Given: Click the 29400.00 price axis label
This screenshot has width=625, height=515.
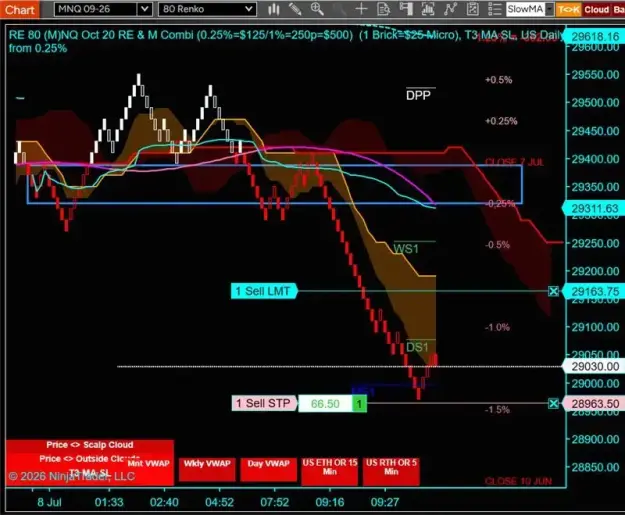Looking at the screenshot, I should [x=596, y=159].
